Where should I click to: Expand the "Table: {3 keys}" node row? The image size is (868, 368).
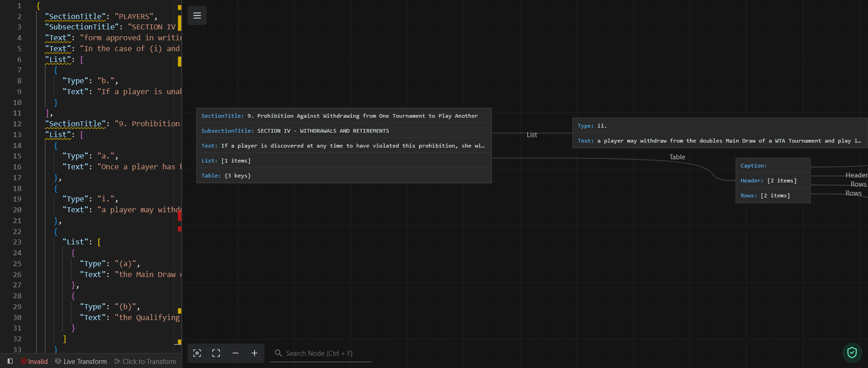(344, 176)
